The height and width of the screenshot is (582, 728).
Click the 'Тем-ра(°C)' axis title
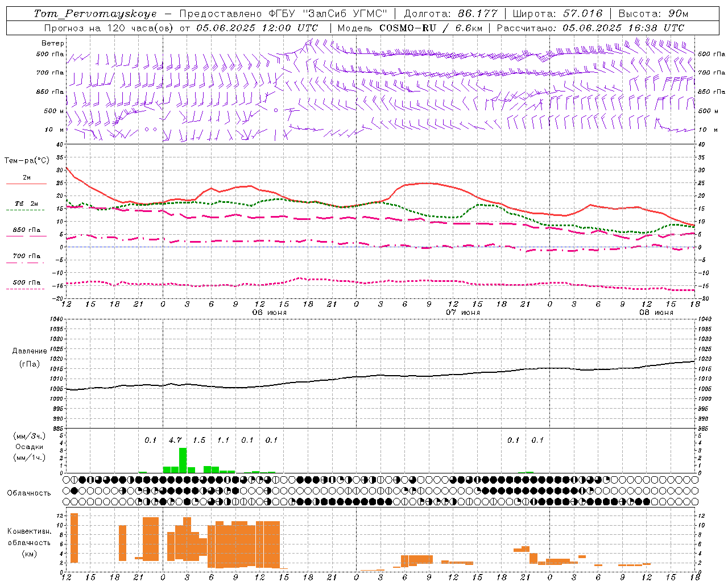[27, 161]
